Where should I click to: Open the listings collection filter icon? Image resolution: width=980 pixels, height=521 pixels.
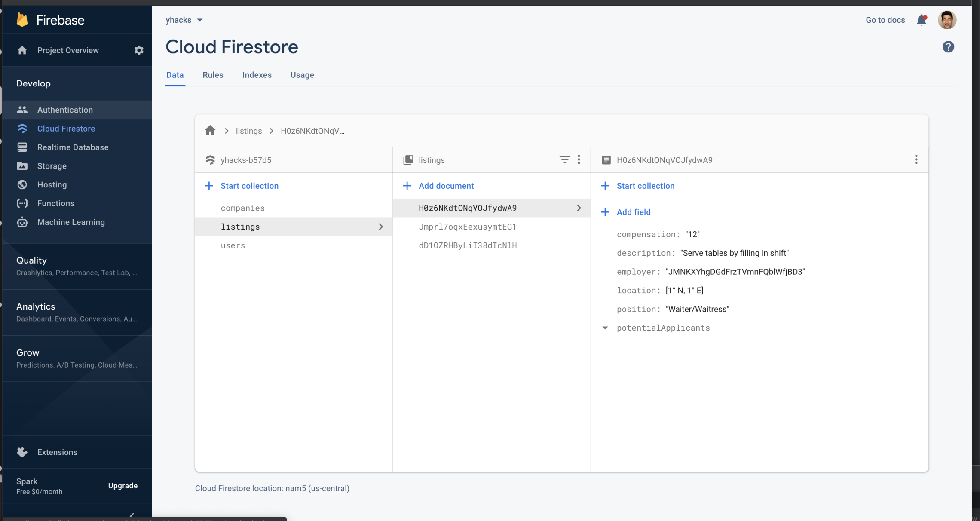pyautogui.click(x=564, y=160)
